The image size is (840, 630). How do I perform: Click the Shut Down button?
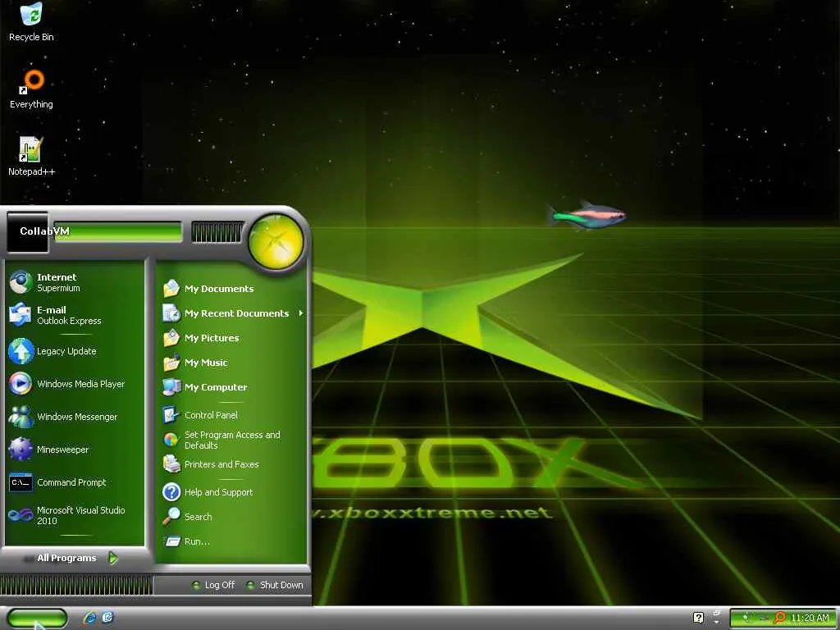point(275,585)
